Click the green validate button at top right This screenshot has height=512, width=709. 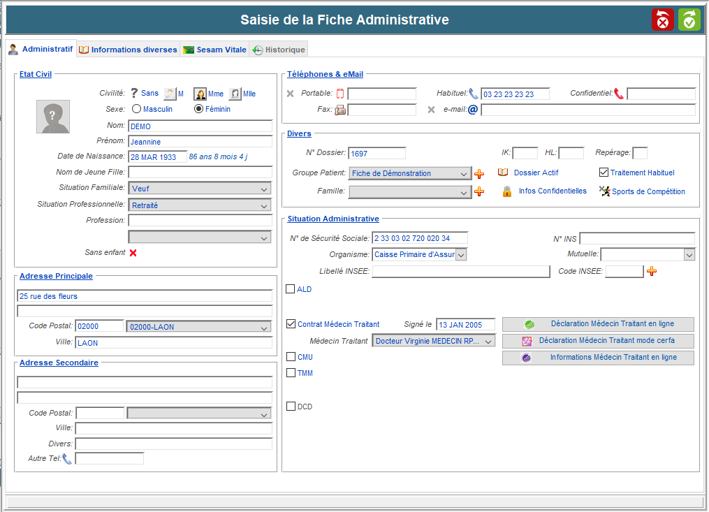(x=689, y=20)
